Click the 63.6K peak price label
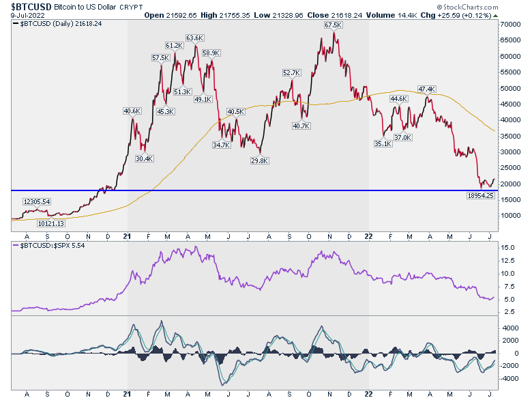 click(194, 38)
